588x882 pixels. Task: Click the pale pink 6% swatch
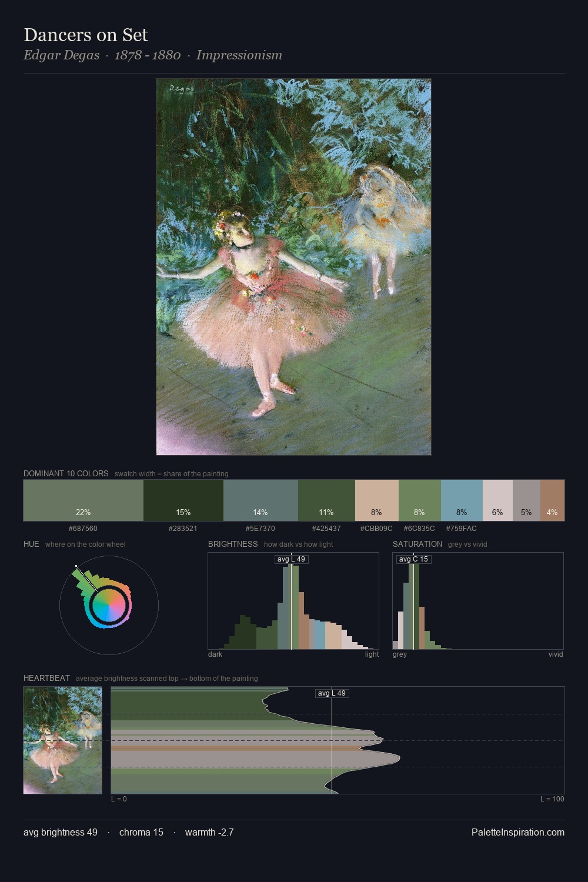coord(497,500)
